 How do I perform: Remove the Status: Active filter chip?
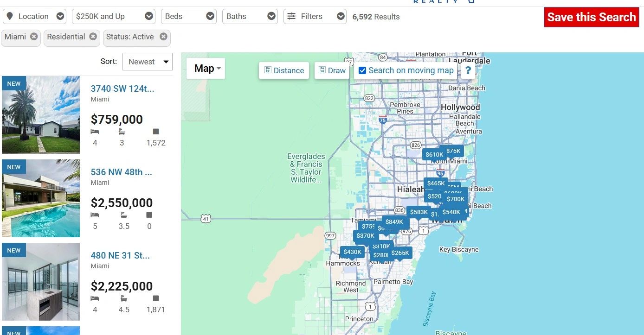[163, 37]
